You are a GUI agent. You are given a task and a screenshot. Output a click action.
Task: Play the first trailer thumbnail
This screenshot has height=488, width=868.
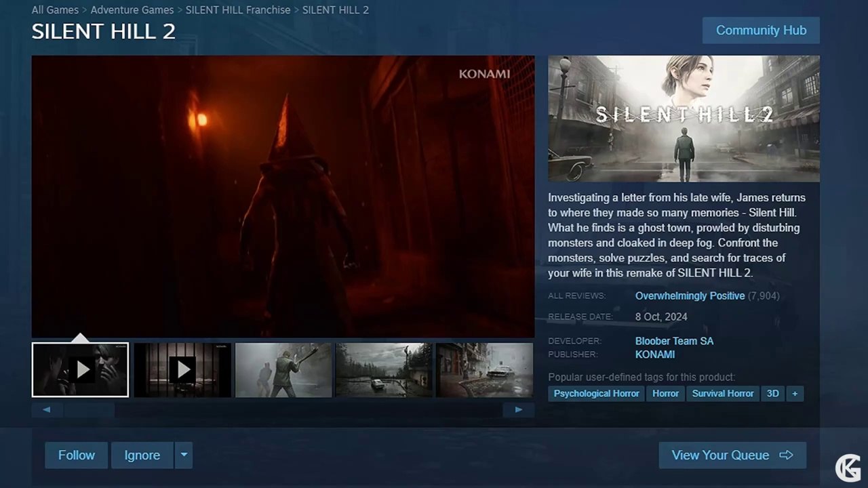[80, 369]
